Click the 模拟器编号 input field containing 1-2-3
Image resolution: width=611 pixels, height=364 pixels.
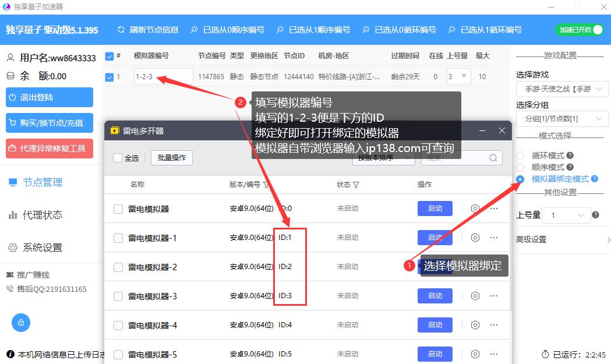tap(163, 76)
